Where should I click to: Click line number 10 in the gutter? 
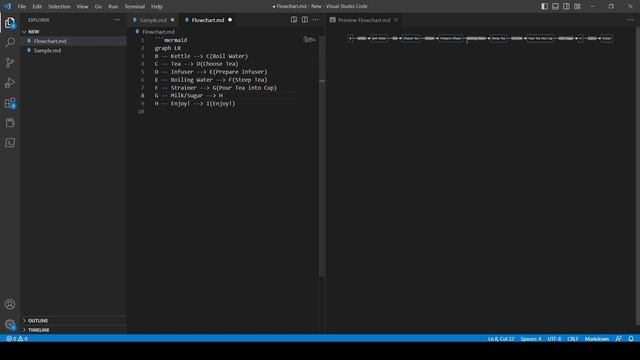[x=141, y=111]
